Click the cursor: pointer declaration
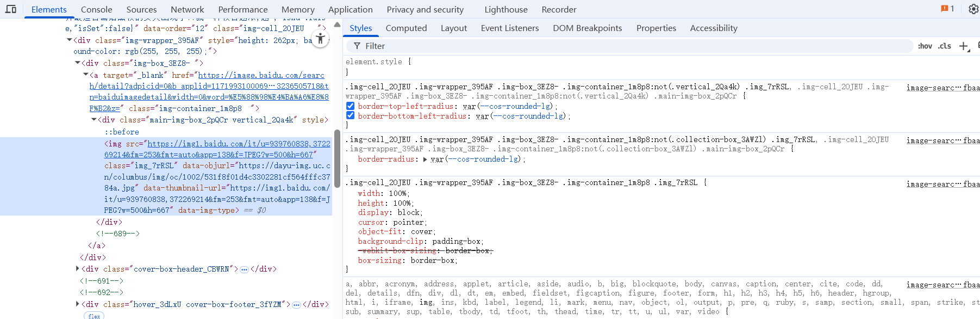 392,222
